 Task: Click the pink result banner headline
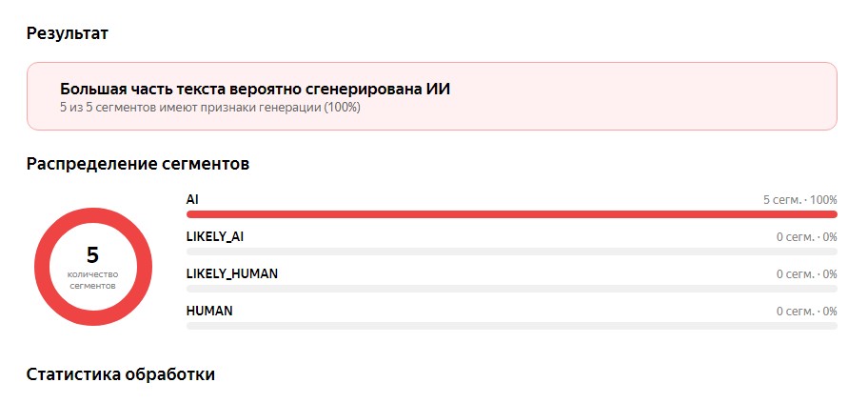tap(255, 90)
